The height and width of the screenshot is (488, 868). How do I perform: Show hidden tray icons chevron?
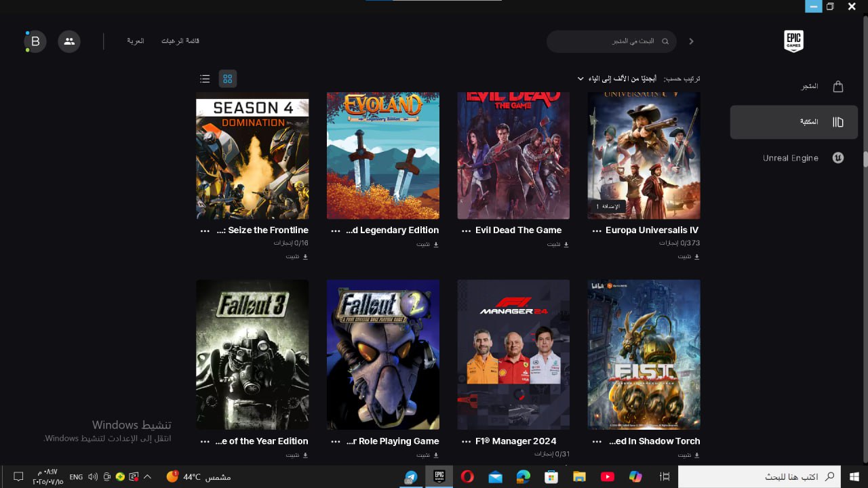(148, 476)
